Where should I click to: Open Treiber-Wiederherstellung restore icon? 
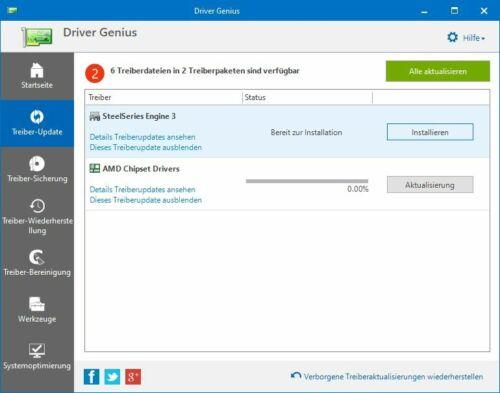pyautogui.click(x=37, y=206)
